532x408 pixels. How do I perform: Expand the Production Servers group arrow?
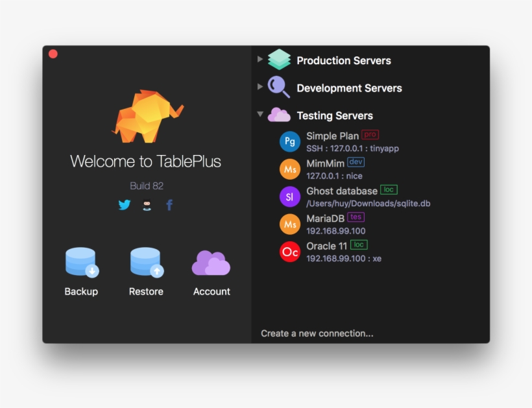pos(260,60)
